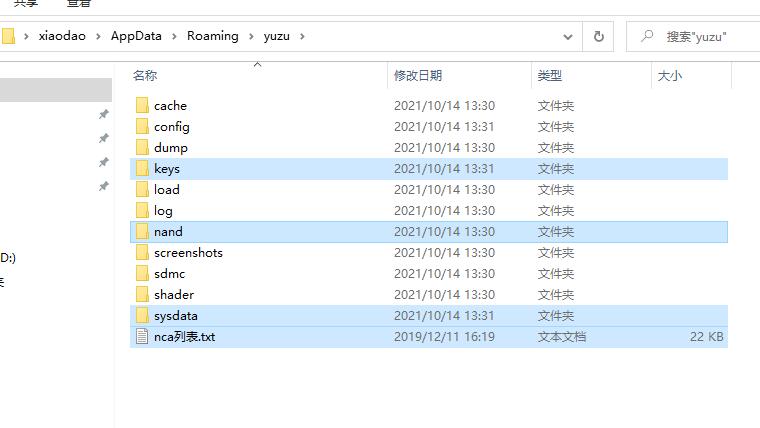Viewport: 760px width, 428px height.
Task: Select the load folder name
Action: click(167, 190)
